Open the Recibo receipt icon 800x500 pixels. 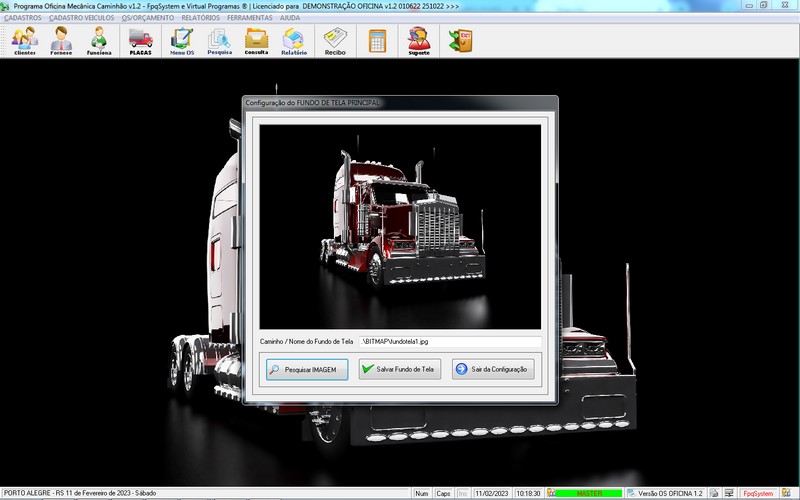click(x=335, y=40)
